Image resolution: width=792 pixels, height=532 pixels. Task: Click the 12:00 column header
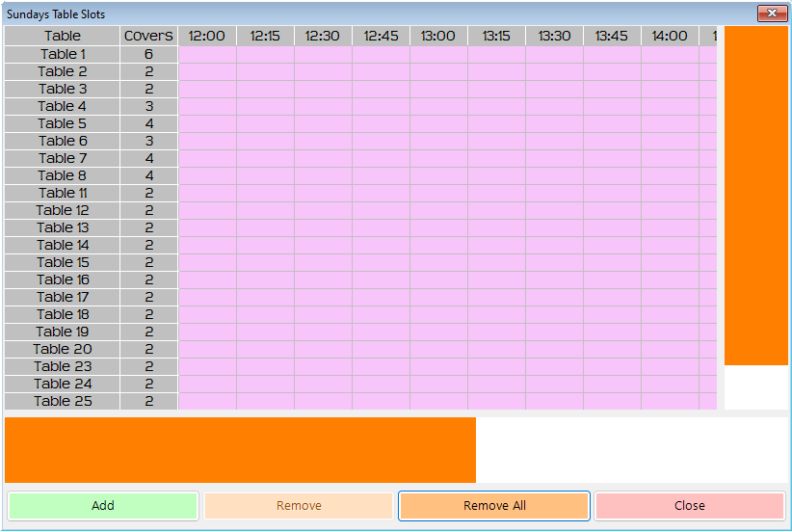click(207, 36)
